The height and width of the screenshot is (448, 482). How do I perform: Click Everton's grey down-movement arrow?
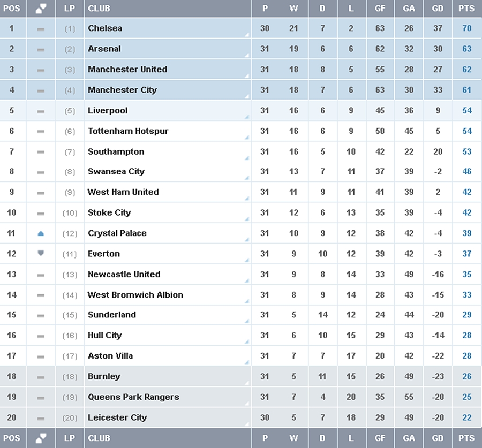pos(41,253)
